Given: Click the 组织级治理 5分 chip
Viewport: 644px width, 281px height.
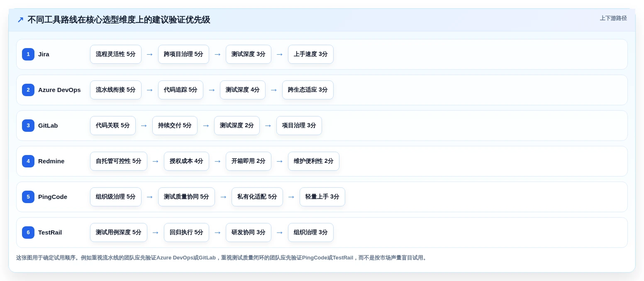Looking at the screenshot, I should point(116,197).
